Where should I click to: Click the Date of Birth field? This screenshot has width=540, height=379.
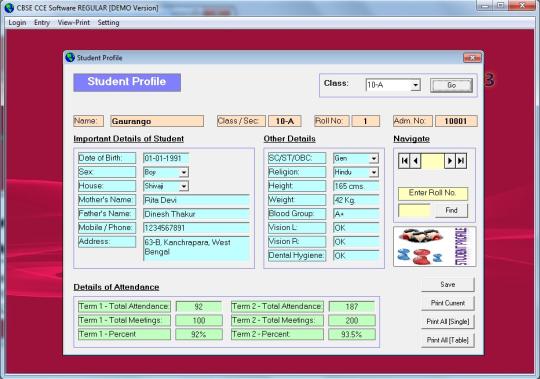[166, 158]
